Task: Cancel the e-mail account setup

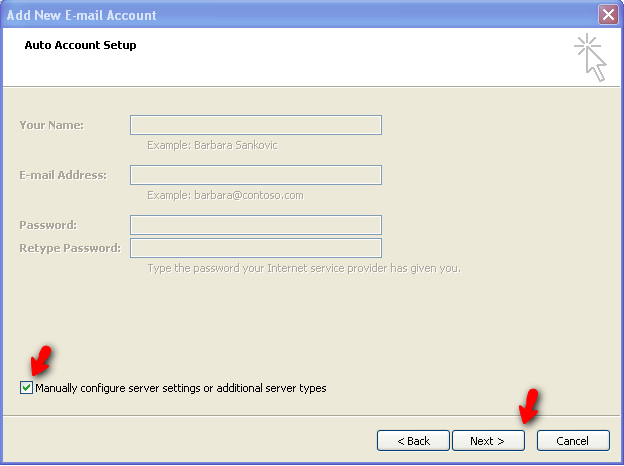Action: tap(572, 441)
